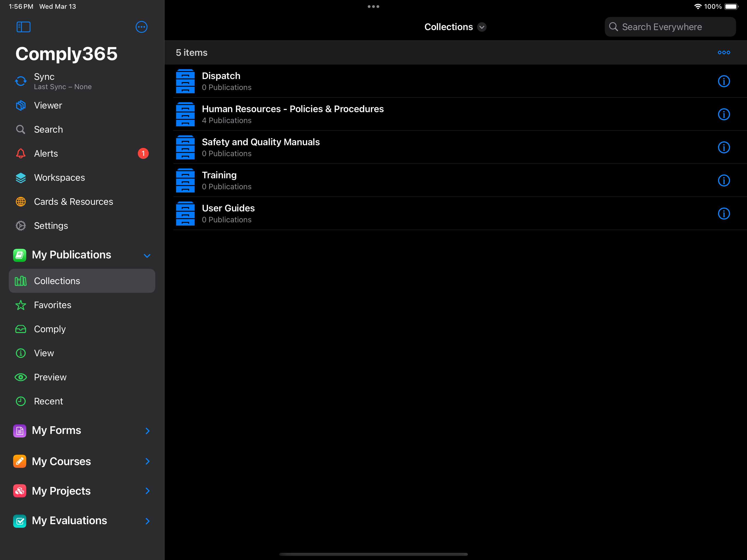This screenshot has width=747, height=560.
Task: Click the magnifier in Search Everywhere
Action: pos(613,27)
